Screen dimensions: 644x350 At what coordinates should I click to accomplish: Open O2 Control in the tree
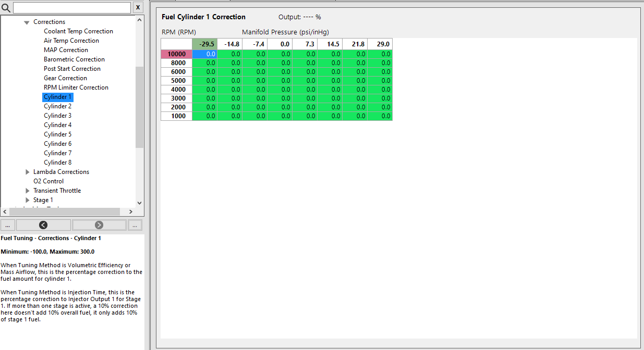48,181
